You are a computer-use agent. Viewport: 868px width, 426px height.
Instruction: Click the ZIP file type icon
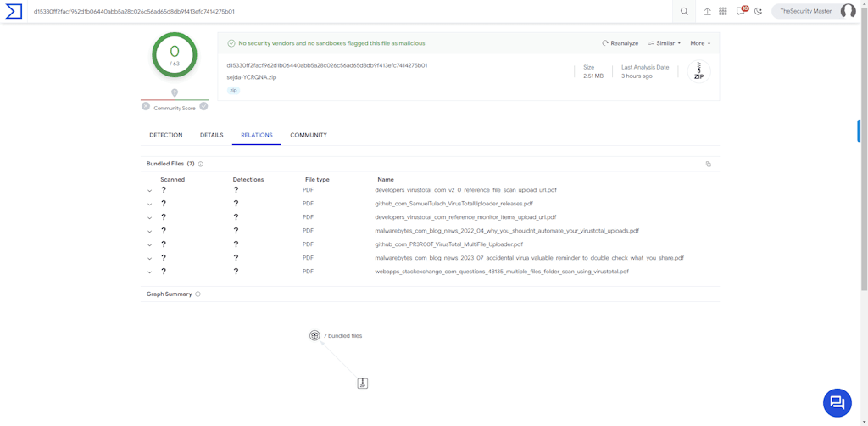tap(698, 71)
